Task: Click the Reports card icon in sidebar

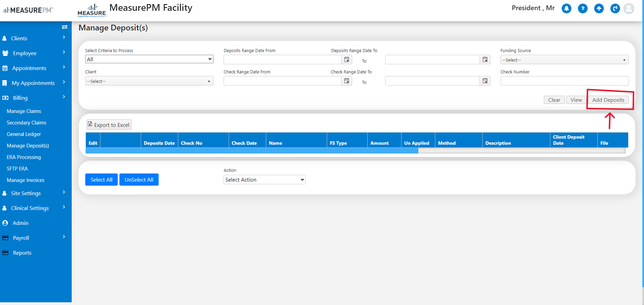Action: tap(5, 253)
